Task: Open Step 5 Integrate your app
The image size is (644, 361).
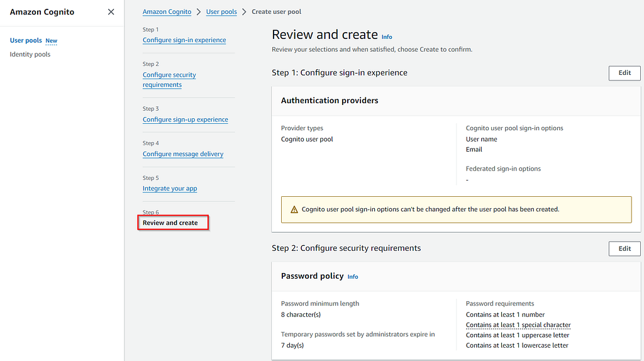Action: pos(170,189)
